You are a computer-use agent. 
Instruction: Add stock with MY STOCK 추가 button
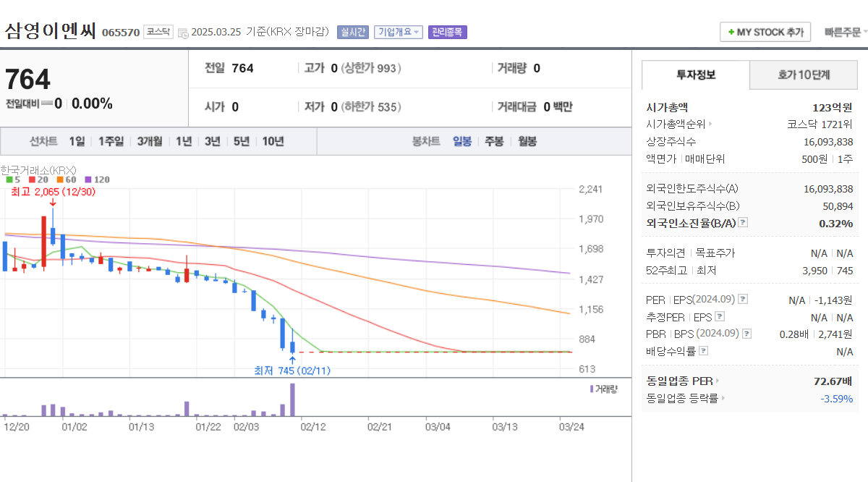(x=765, y=33)
